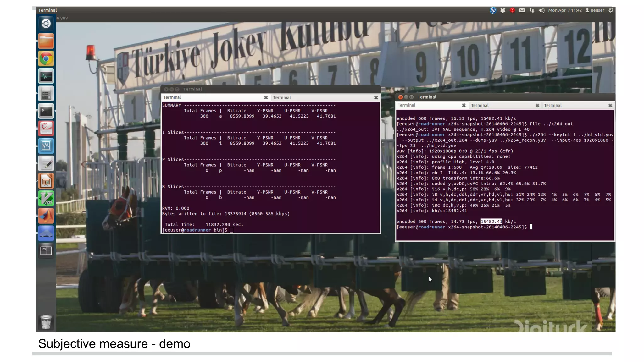Open the Trash in launcher

click(46, 322)
